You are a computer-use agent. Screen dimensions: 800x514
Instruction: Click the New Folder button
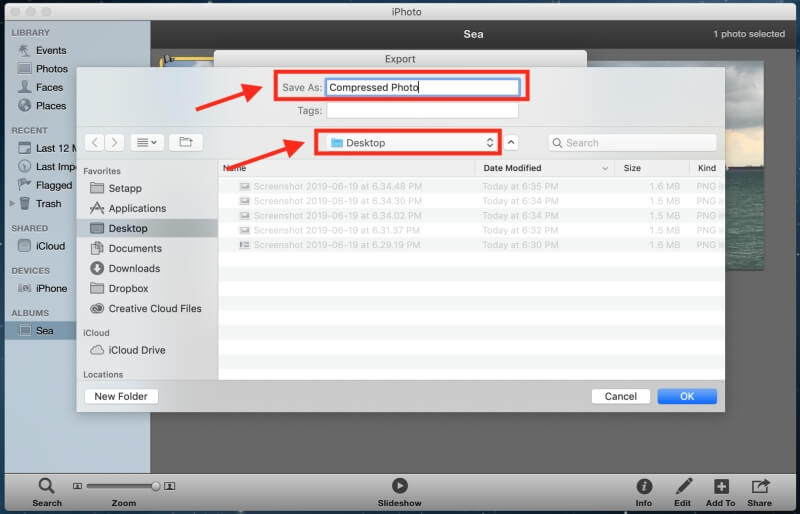click(x=120, y=396)
